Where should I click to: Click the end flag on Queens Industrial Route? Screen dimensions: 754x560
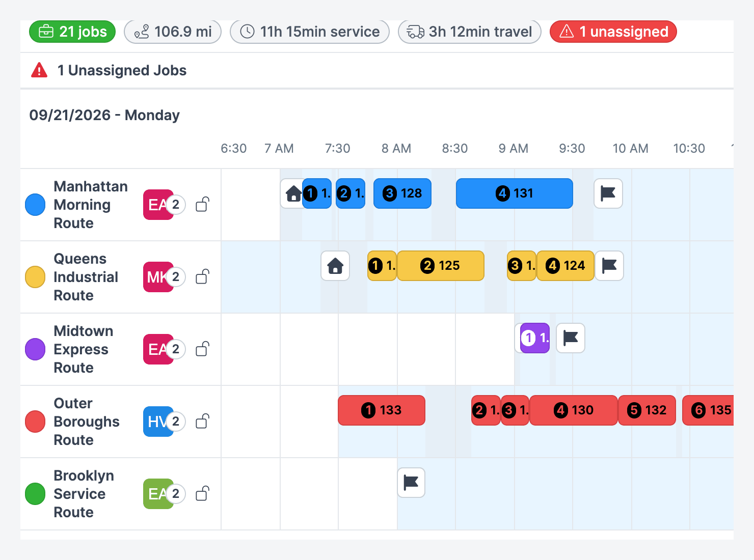(609, 266)
